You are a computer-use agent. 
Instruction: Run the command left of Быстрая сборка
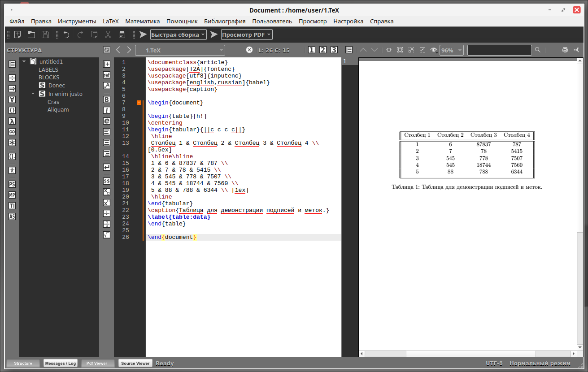[x=143, y=35]
